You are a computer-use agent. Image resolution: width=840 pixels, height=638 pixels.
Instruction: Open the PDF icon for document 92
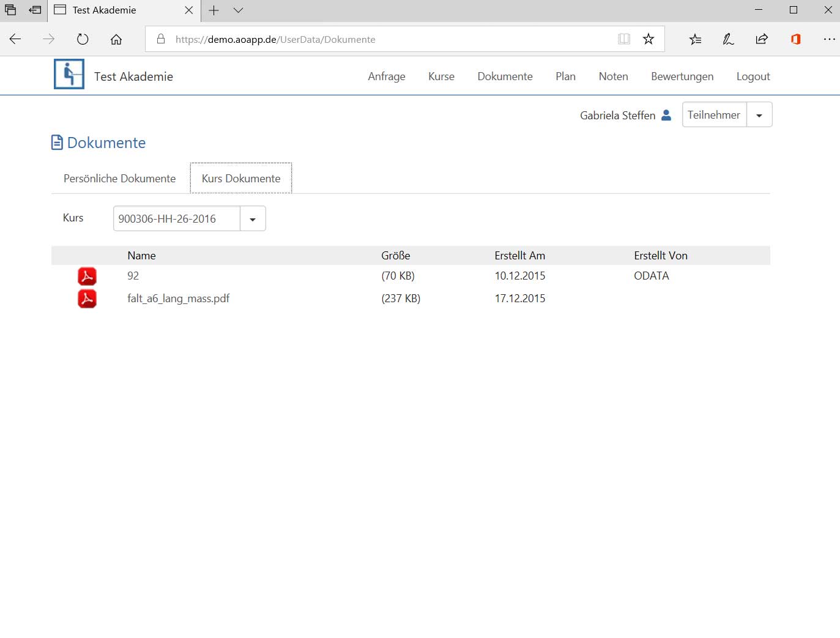(87, 276)
